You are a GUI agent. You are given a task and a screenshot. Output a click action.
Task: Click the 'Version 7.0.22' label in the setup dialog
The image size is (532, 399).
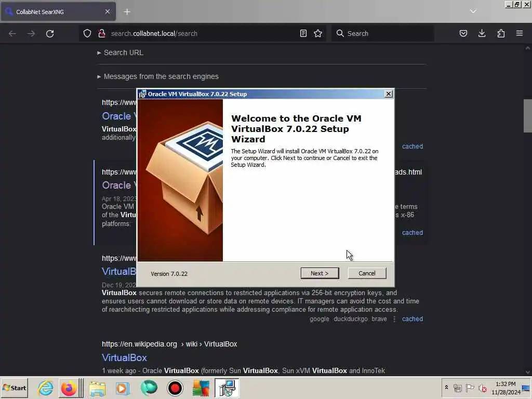coord(169,274)
